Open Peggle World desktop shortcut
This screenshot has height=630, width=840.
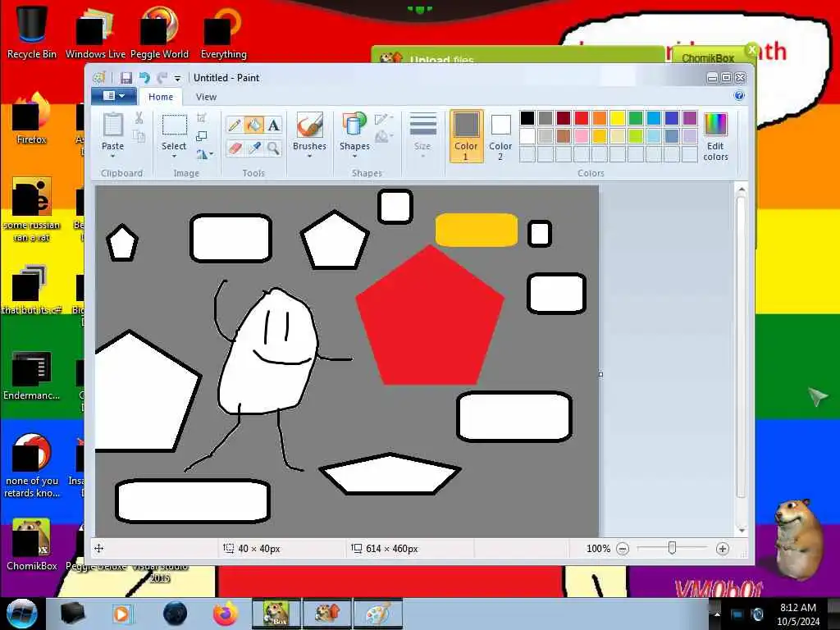[x=159, y=30]
